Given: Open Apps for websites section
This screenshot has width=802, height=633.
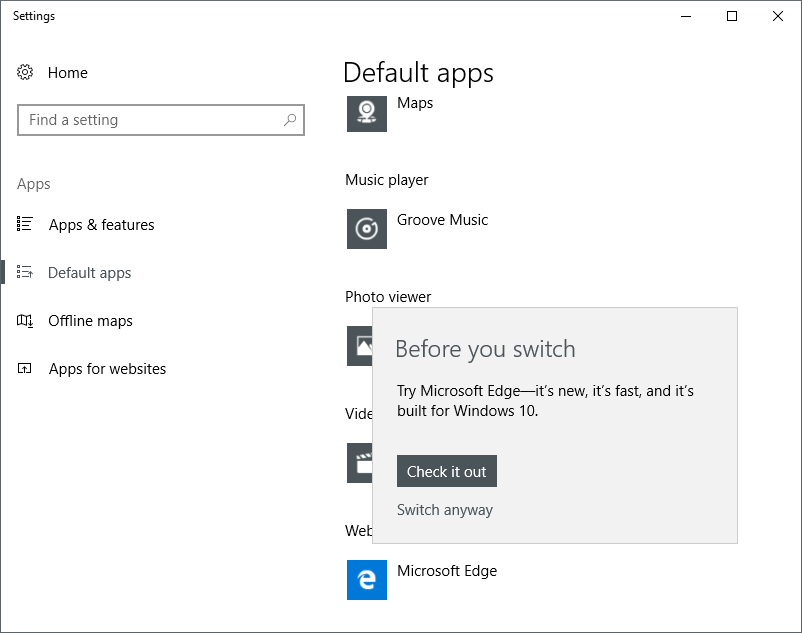Looking at the screenshot, I should click(x=107, y=369).
